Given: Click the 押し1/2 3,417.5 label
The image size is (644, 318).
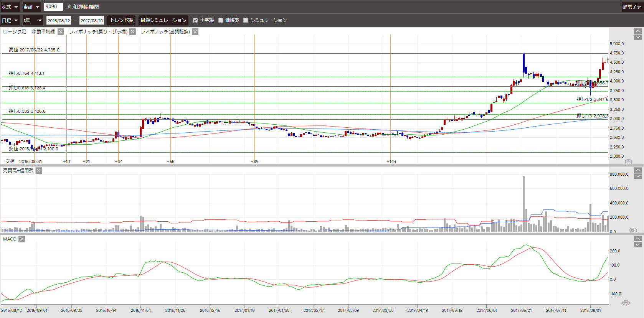Looking at the screenshot, I should click(592, 99).
